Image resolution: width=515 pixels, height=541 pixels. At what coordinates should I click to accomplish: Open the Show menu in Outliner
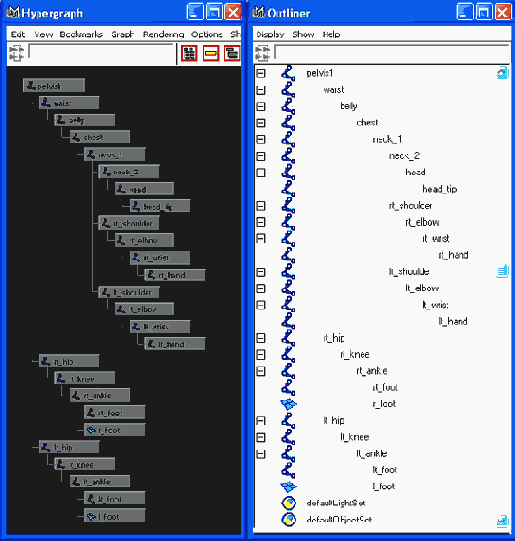click(303, 34)
